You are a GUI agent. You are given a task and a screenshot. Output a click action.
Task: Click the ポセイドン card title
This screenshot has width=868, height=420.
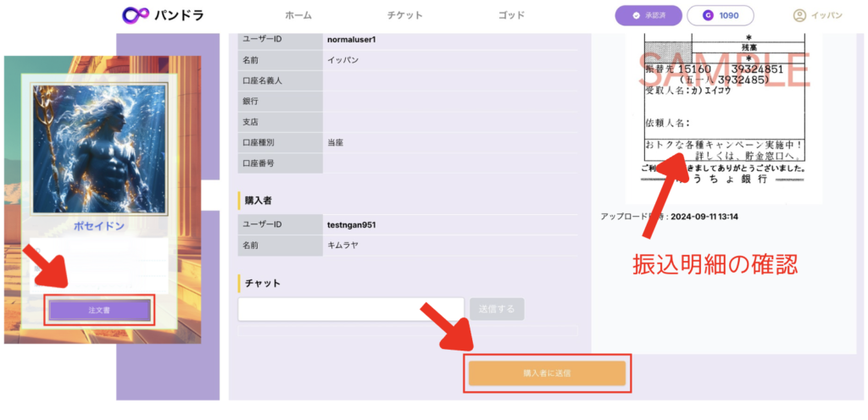102,228
